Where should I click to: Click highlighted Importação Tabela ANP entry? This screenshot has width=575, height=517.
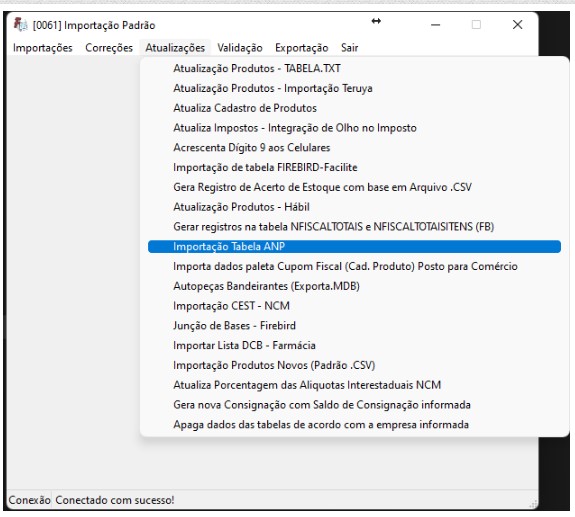pos(354,246)
